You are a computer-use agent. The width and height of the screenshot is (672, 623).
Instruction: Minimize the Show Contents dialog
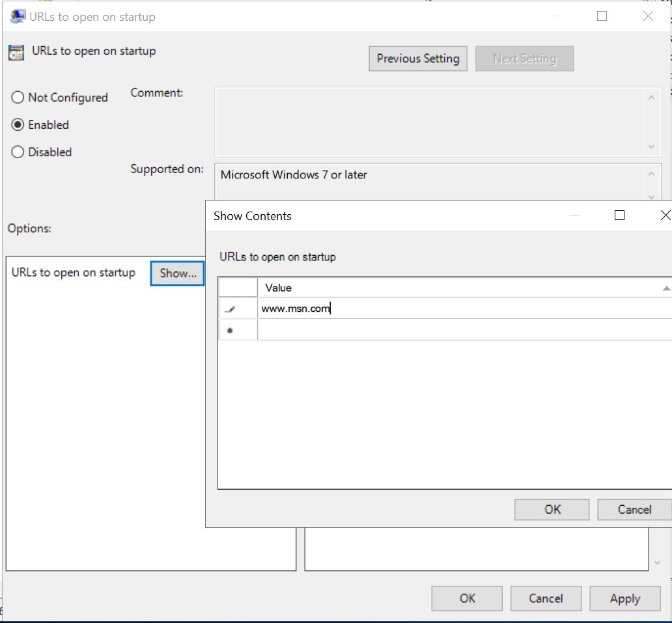[574, 215]
